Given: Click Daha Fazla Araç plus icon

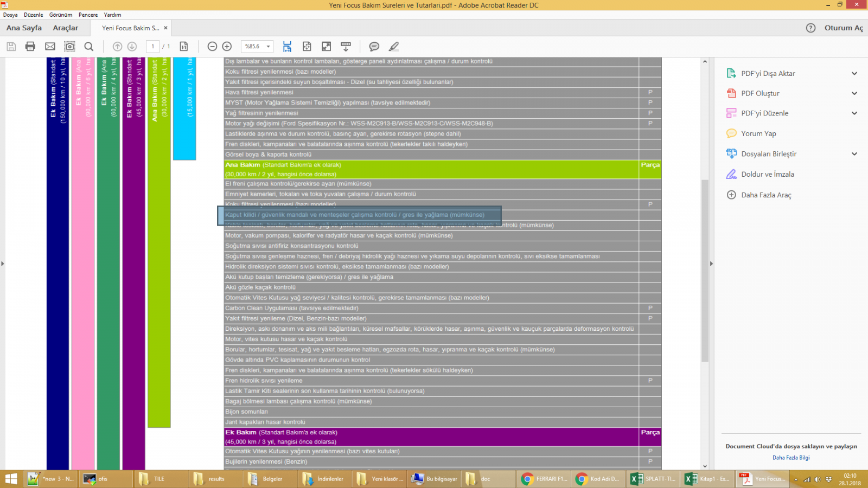Looking at the screenshot, I should [x=731, y=195].
